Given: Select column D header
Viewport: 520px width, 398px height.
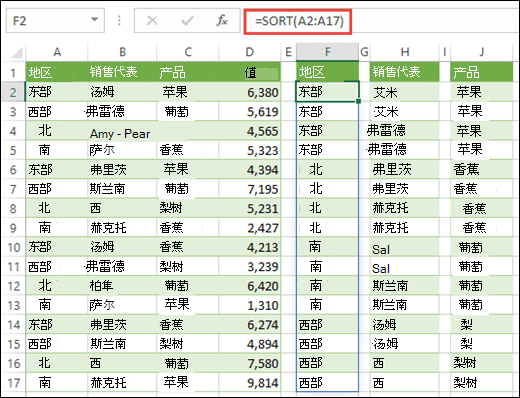Looking at the screenshot, I should 250,52.
